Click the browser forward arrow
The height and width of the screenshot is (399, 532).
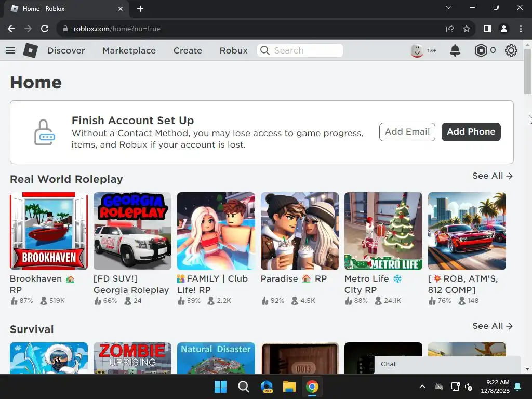(28, 29)
